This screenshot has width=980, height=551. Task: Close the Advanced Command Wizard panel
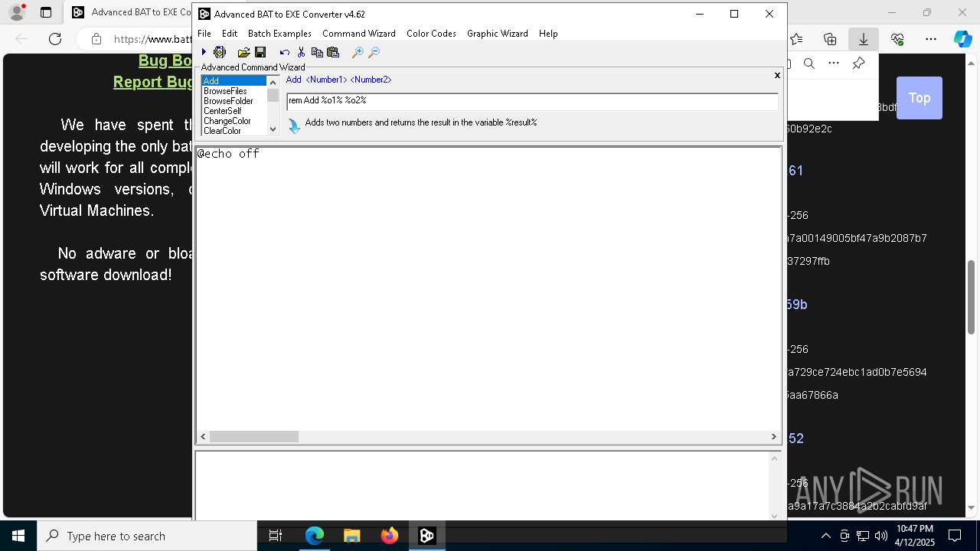tap(777, 75)
